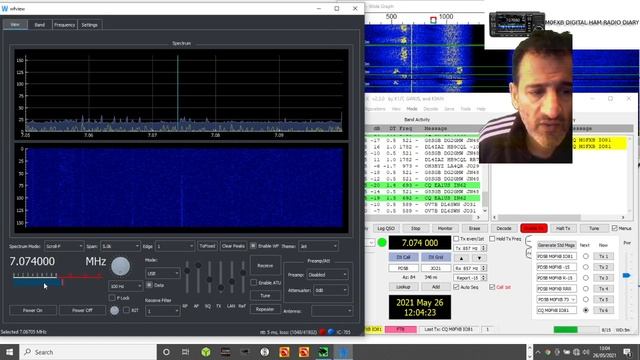
Task: Click the Halt Tx button
Action: point(563,228)
